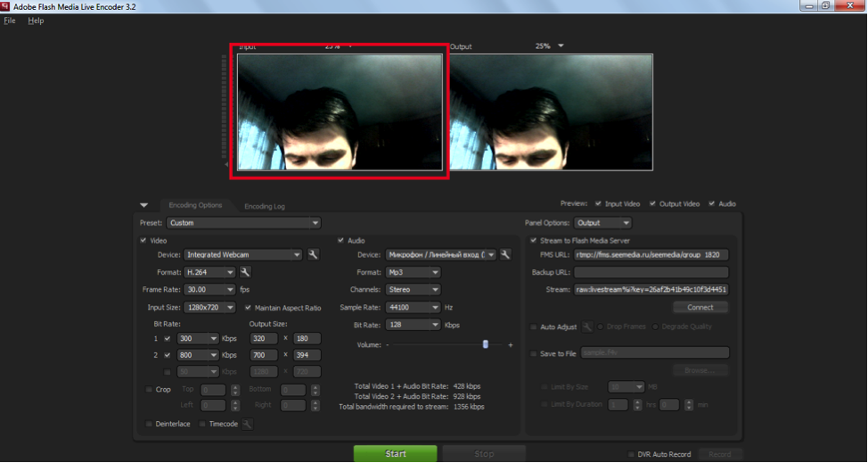
Task: Open Frame Rate dropdown
Action: pyautogui.click(x=209, y=289)
